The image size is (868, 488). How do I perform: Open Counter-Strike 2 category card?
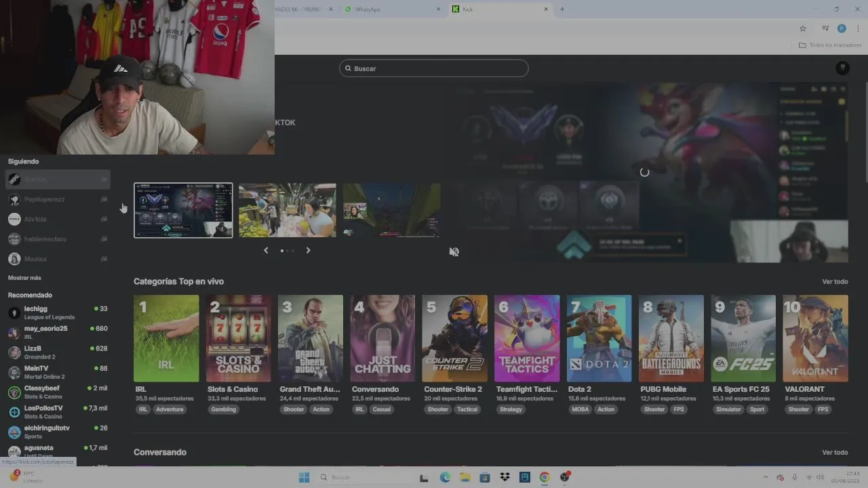(454, 338)
